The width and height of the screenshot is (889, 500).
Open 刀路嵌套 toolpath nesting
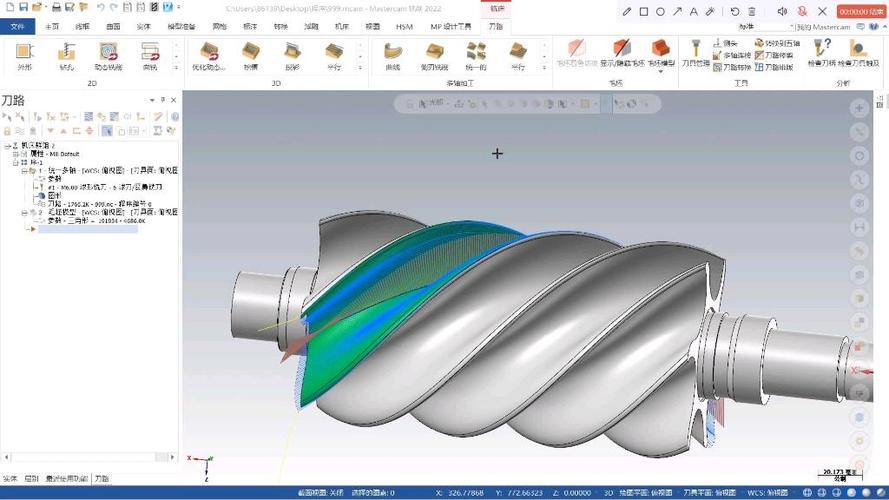point(774,67)
